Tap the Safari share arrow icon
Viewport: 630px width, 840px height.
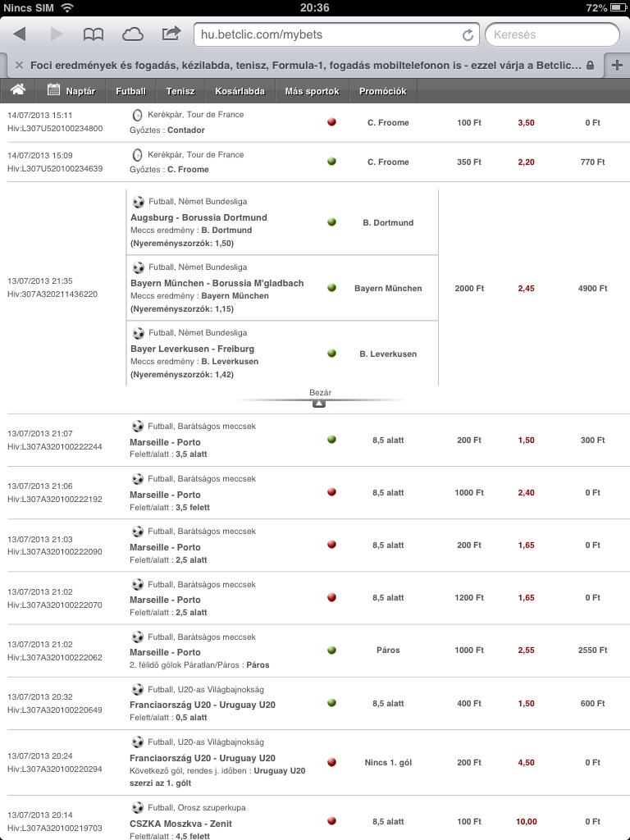pos(171,34)
